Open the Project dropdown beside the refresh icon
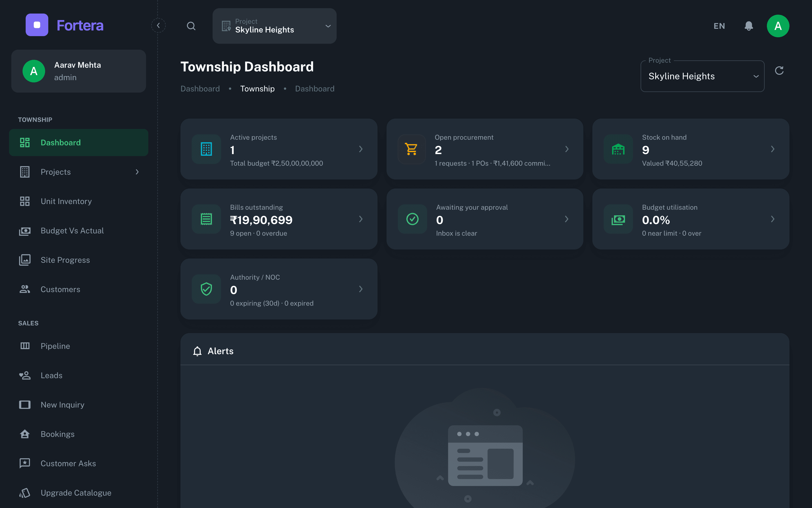Viewport: 812px width, 508px height. pos(702,76)
